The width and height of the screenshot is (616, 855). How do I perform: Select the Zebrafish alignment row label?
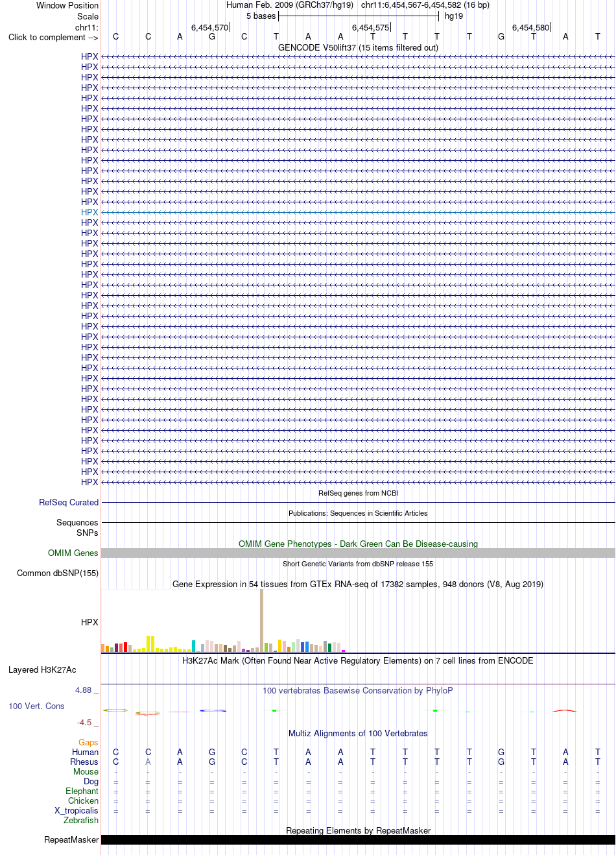coord(81,820)
